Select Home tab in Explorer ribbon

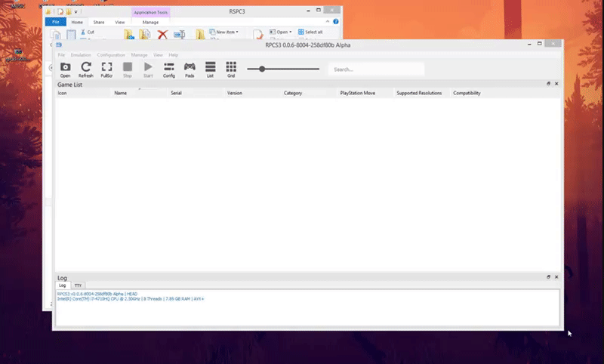(x=77, y=23)
